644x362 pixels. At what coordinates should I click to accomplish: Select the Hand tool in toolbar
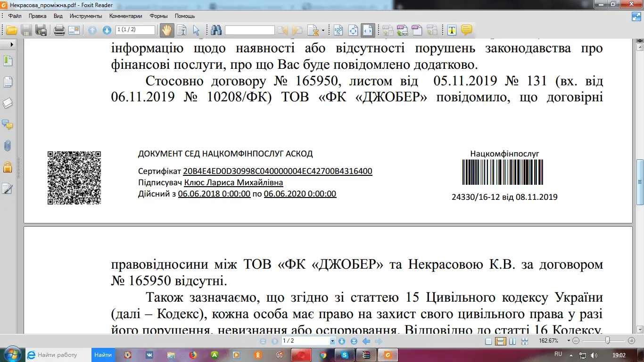click(x=166, y=31)
